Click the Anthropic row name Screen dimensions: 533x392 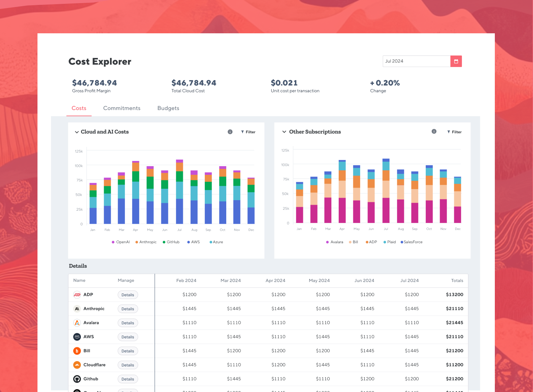point(94,309)
